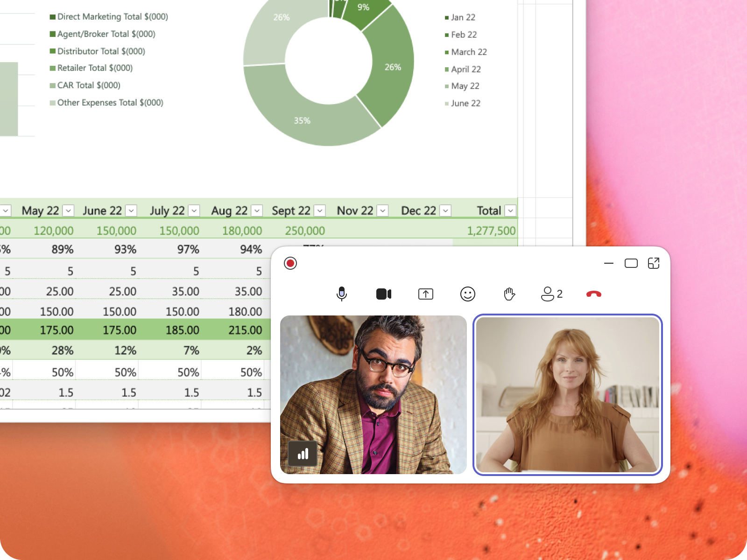Show the two call participants

point(552,294)
